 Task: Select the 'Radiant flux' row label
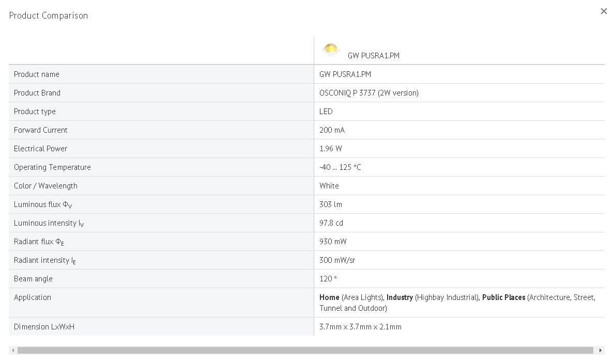39,242
